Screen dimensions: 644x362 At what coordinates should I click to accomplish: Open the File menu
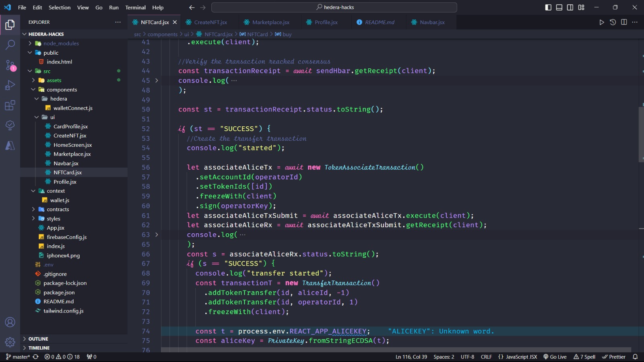coord(22,7)
